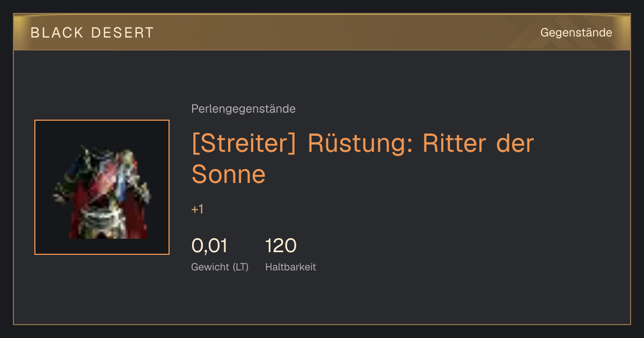Click the [Streiter] class tag in the title

point(244,144)
